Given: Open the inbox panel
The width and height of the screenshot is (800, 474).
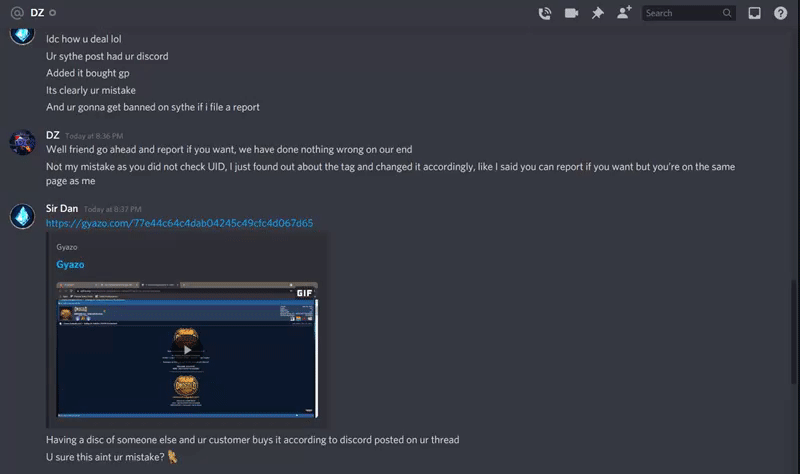Looking at the screenshot, I should pyautogui.click(x=754, y=13).
